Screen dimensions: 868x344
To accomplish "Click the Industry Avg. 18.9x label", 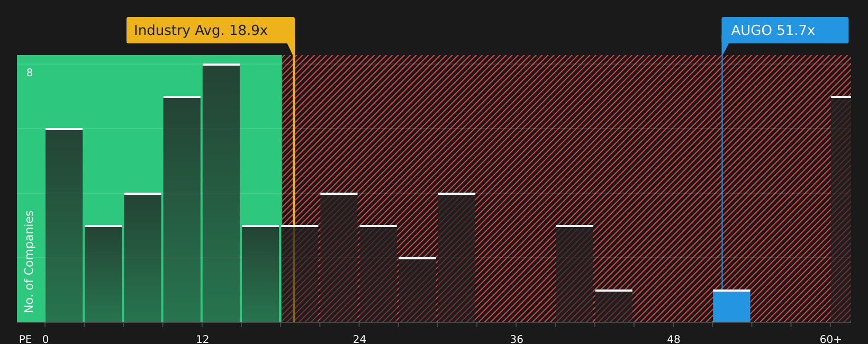I will tap(210, 30).
